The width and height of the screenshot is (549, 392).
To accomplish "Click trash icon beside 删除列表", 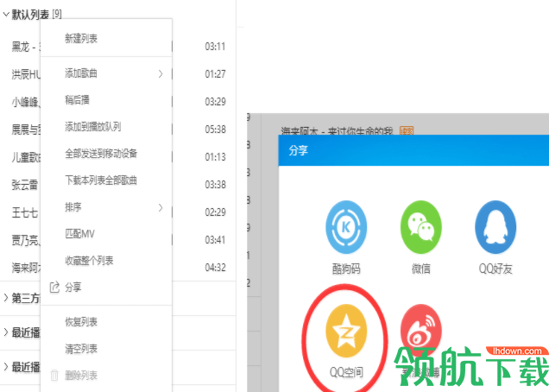I will click(54, 376).
